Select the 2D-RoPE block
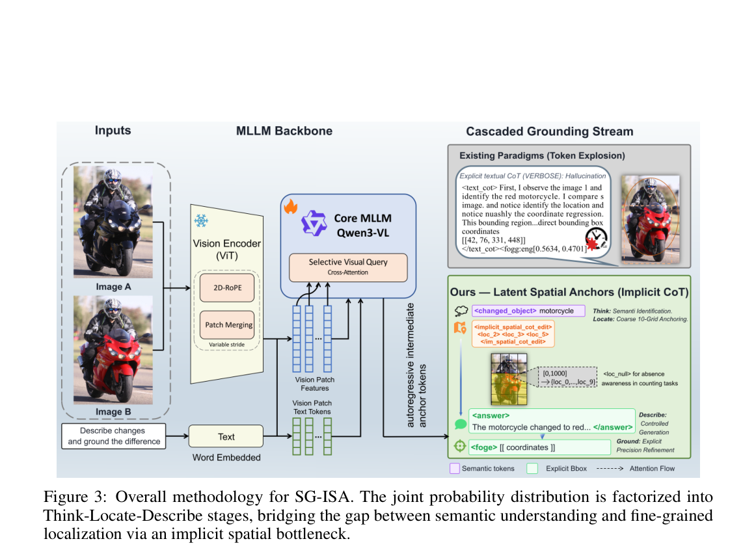Image resolution: width=756 pixels, height=552 pixels. tap(227, 287)
